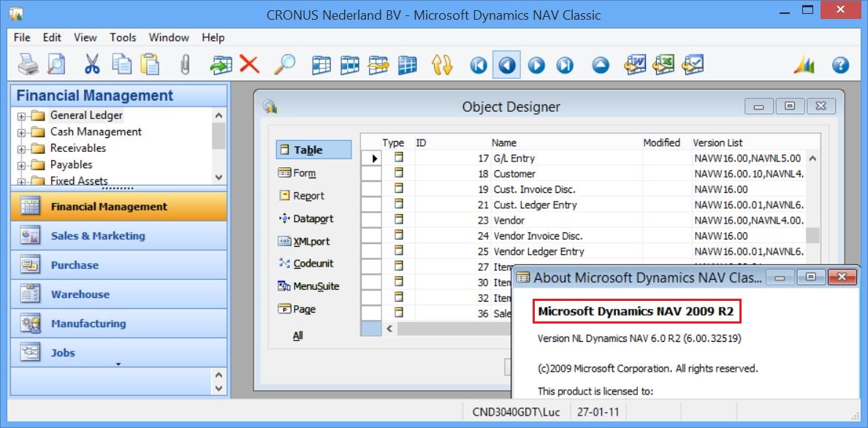
Task: Select the Customer table row
Action: (x=584, y=173)
